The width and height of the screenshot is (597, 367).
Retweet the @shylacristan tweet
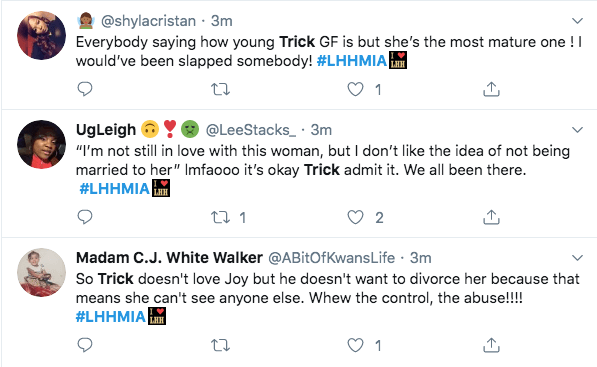220,89
